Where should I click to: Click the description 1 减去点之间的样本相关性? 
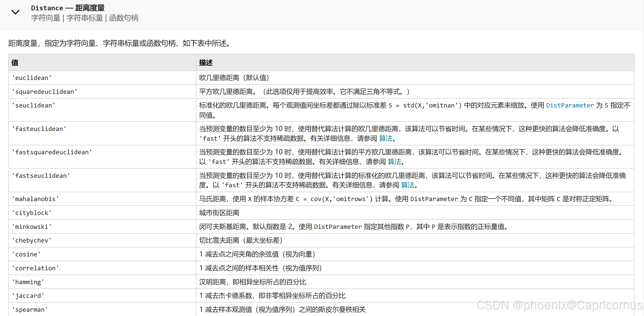pyautogui.click(x=261, y=268)
